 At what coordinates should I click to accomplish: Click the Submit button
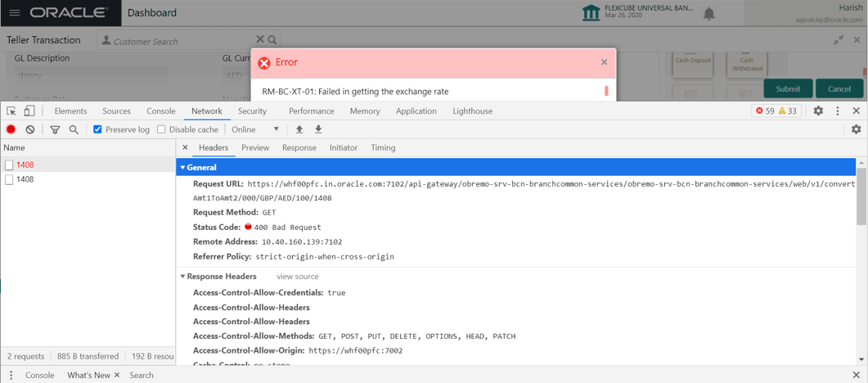(x=788, y=88)
